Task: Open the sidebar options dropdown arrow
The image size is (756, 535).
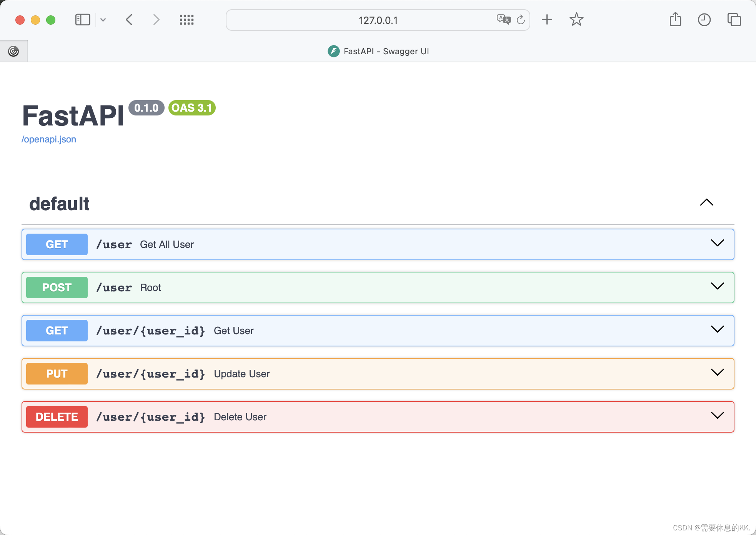Action: [x=103, y=20]
